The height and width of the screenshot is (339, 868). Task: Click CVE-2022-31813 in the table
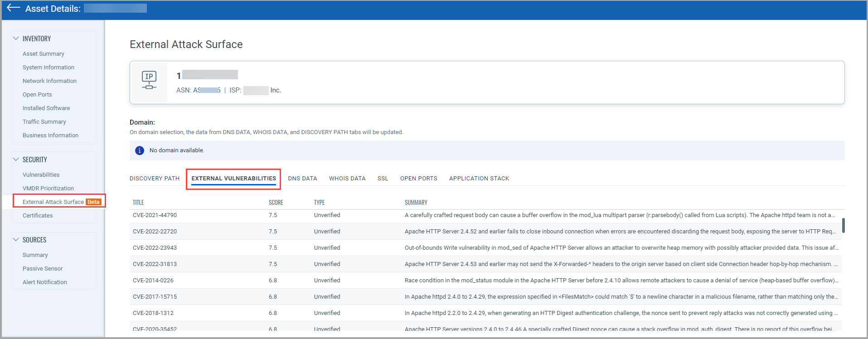(x=155, y=264)
